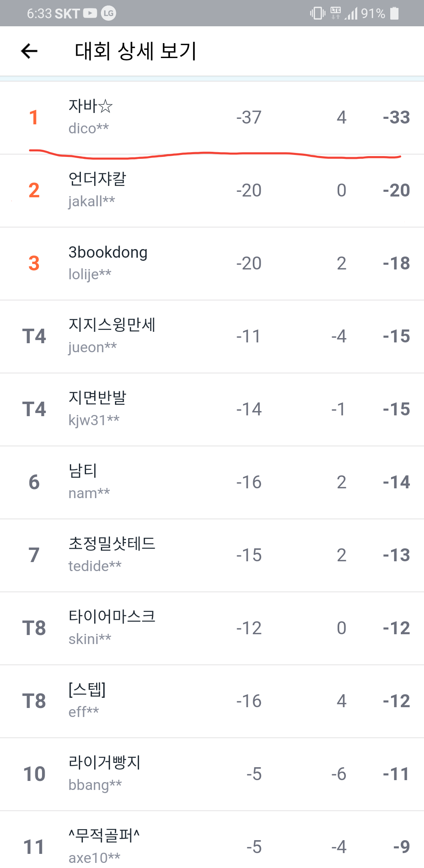Tap the LTE data indicator icon
The image size is (424, 868).
(336, 13)
